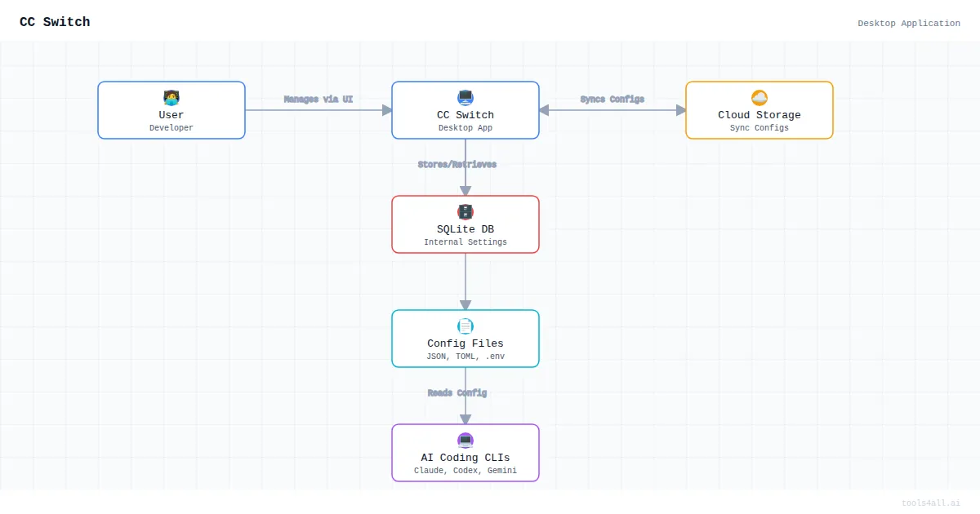Click the "Sync Configs" subtitle under Cloud Storage

coord(759,128)
